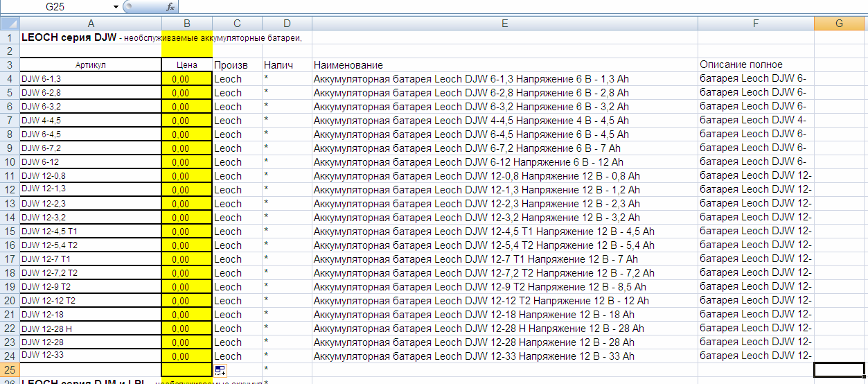Click the name ending 'Напряжение 6 В - 12 Ah'
868x384 pixels.
click(x=505, y=162)
